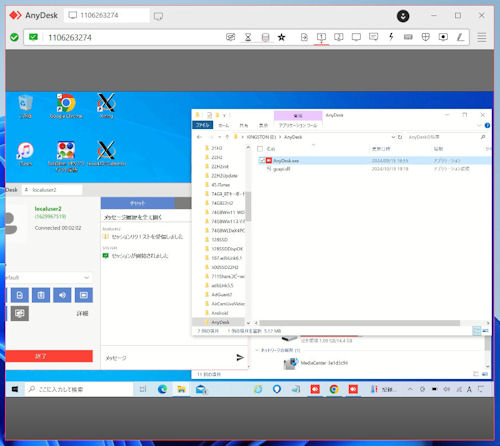Viewport: 500px width, 446px height.
Task: Click the chat message input field
Action: click(x=167, y=358)
